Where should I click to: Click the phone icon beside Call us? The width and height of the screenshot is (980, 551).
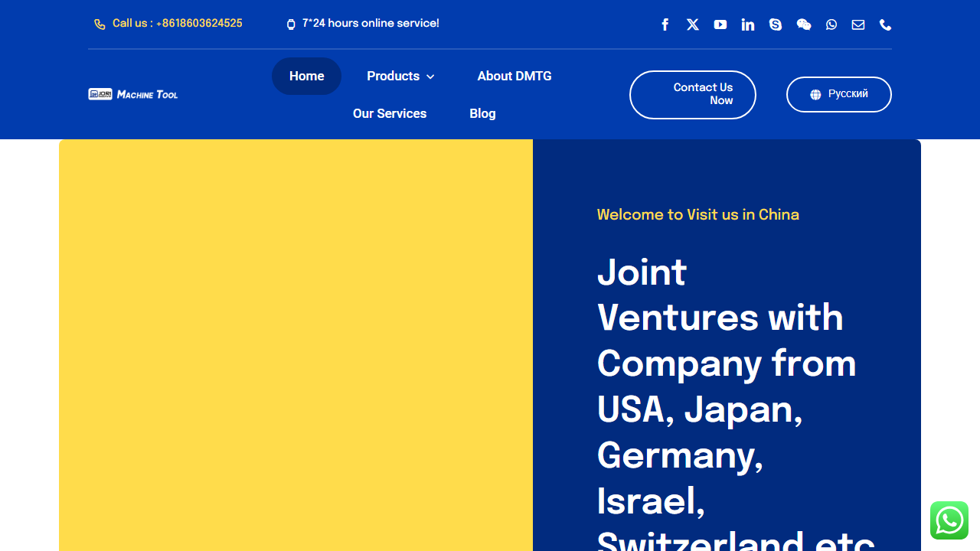point(100,24)
